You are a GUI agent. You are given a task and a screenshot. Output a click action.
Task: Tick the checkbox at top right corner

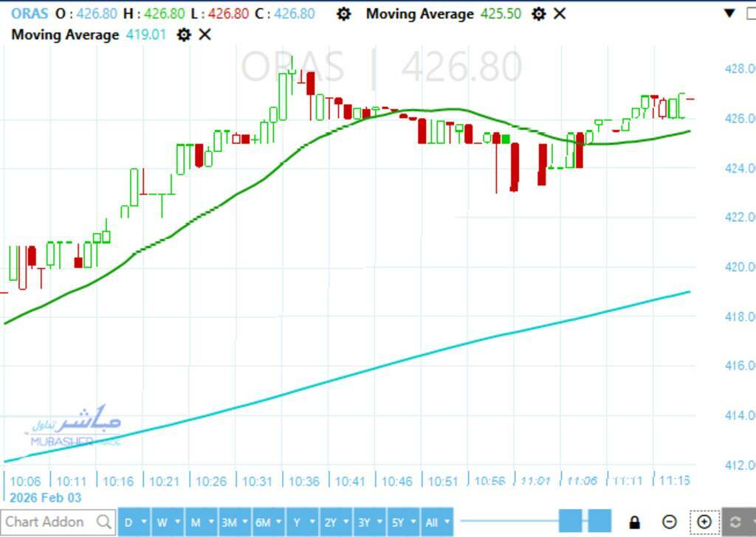751,13
